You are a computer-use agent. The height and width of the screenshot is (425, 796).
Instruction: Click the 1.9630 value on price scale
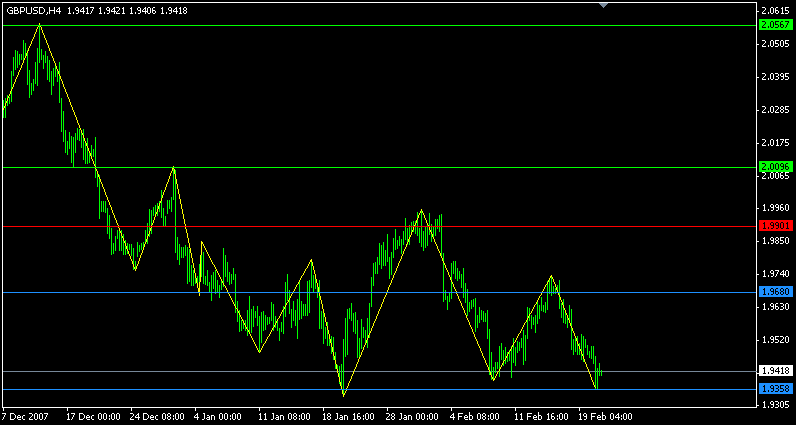point(775,307)
